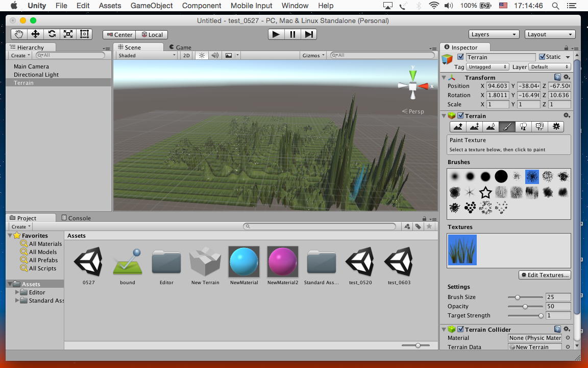Toggle Local handle rotation button

point(152,35)
